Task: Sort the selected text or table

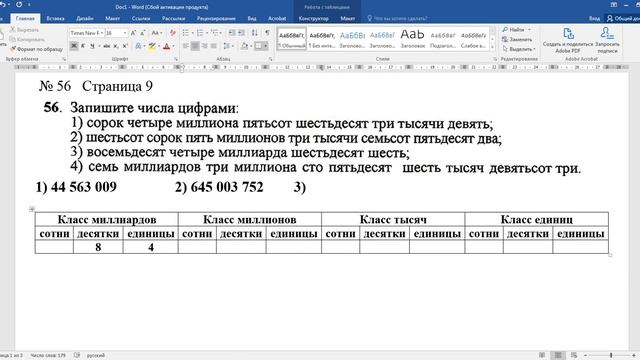Action: tap(255, 33)
